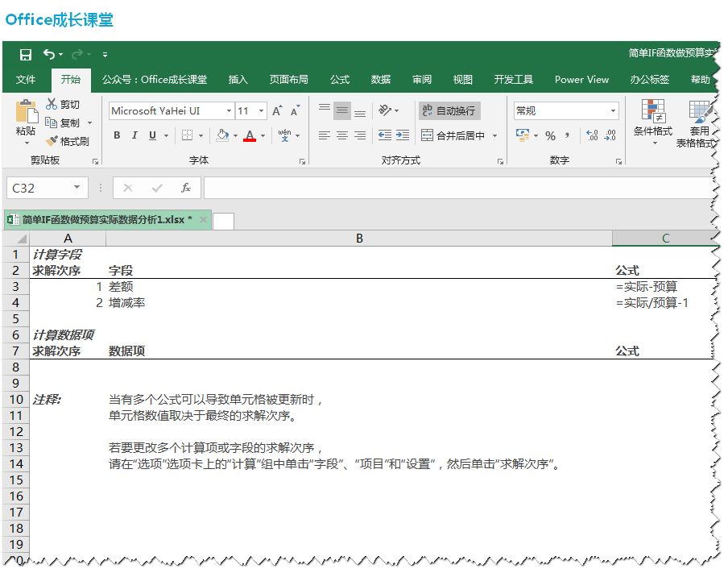728x573 pixels.
Task: Open the alignment group dialog launcher
Action: [x=500, y=161]
